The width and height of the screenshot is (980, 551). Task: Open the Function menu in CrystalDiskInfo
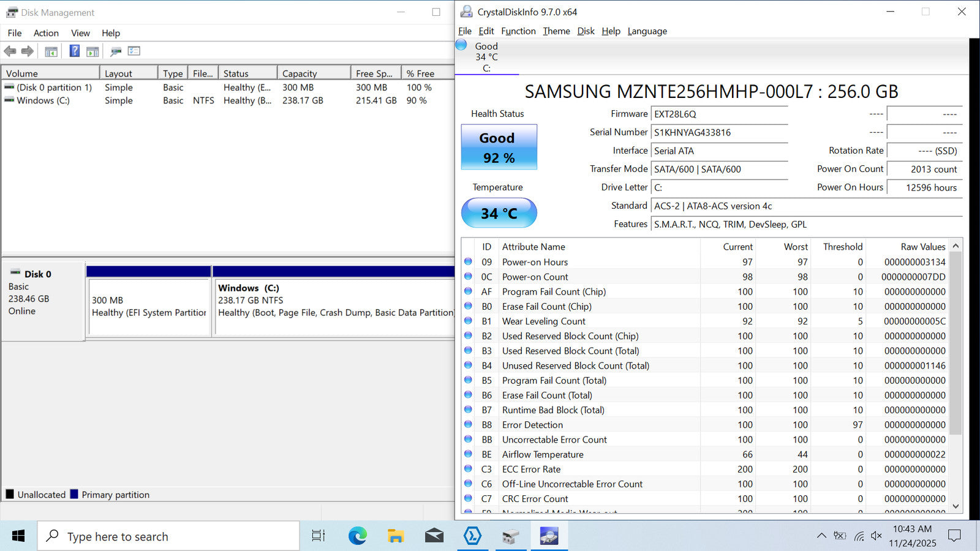[x=518, y=31]
